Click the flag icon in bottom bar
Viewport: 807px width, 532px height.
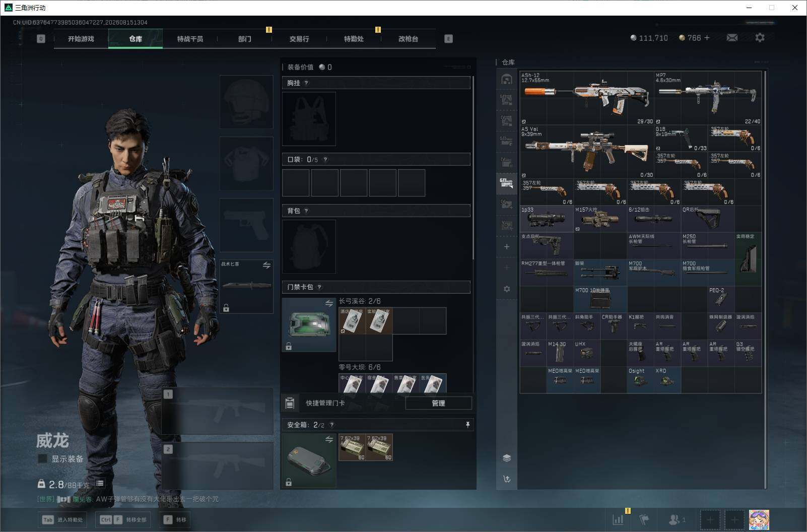coord(644,519)
